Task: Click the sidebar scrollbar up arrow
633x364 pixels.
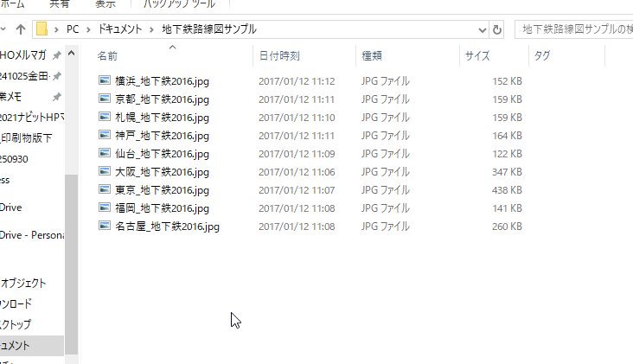Action: pos(71,54)
